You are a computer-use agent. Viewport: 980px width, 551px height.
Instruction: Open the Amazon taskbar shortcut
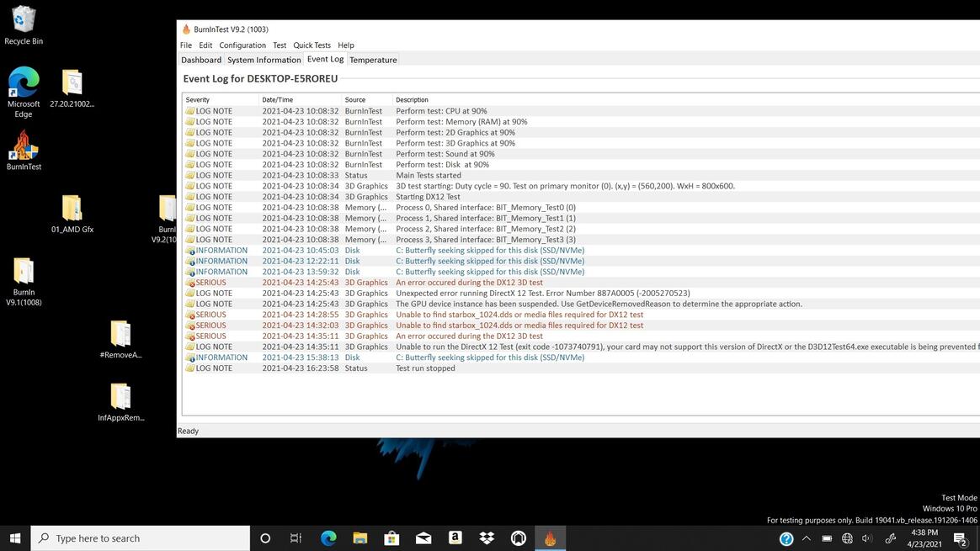pos(455,538)
